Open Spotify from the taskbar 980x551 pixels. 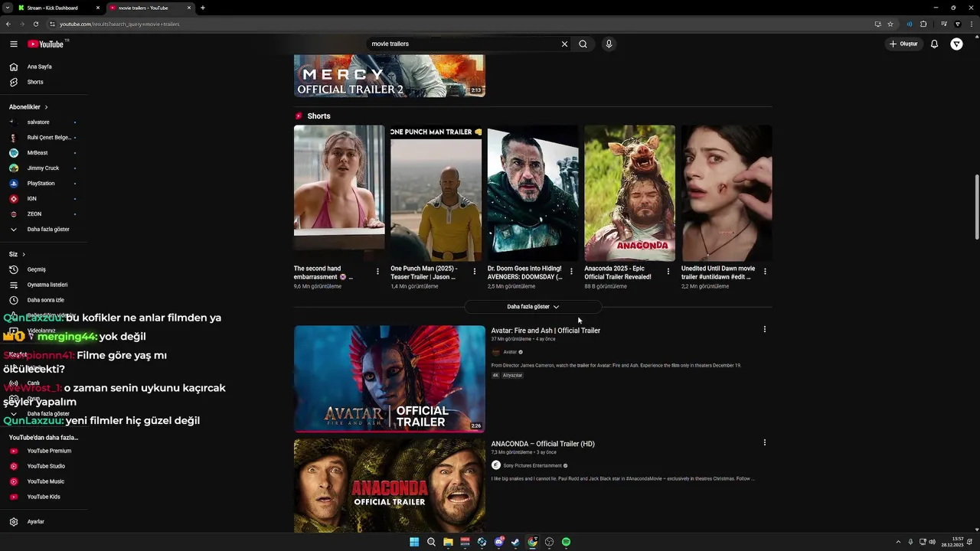tap(566, 542)
